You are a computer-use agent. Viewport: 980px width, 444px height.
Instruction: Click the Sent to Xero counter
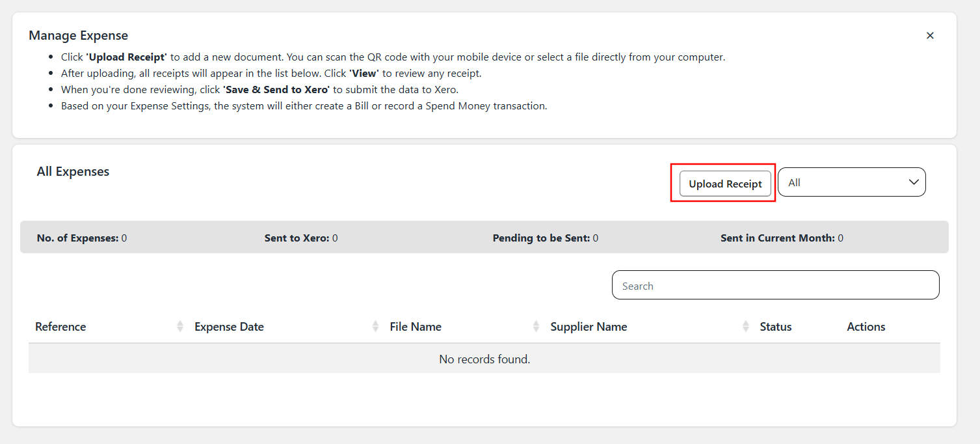pyautogui.click(x=300, y=238)
